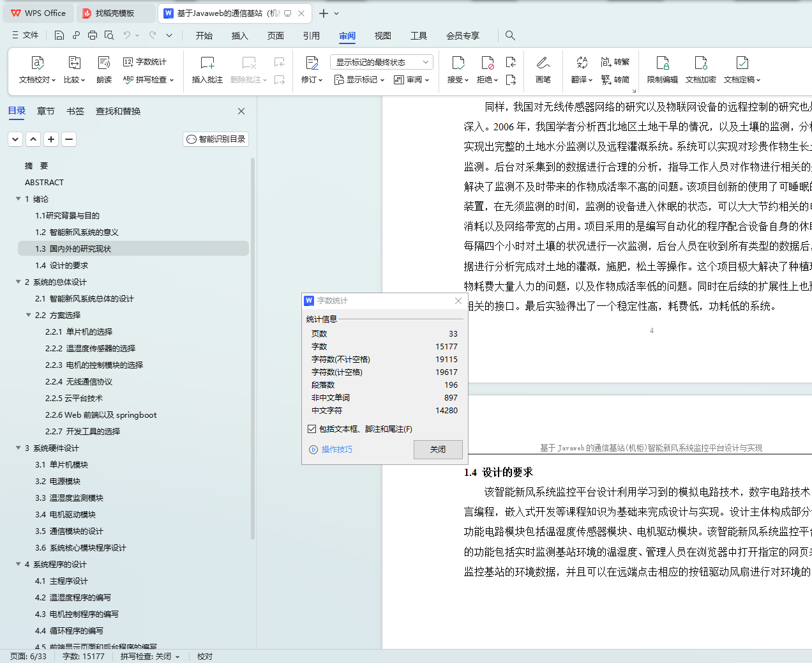Collapse the 2.2 方案选择 tree branch
Image resolution: width=812 pixels, height=663 pixels.
click(x=27, y=315)
